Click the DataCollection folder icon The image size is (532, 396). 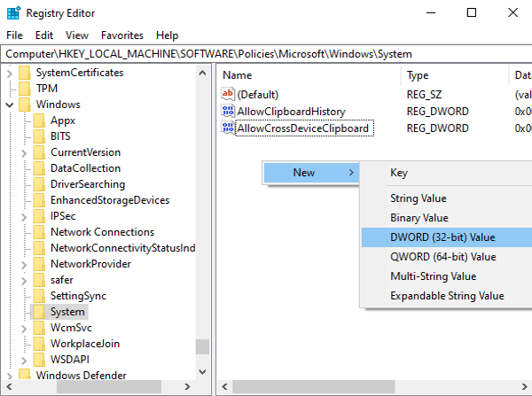39,167
